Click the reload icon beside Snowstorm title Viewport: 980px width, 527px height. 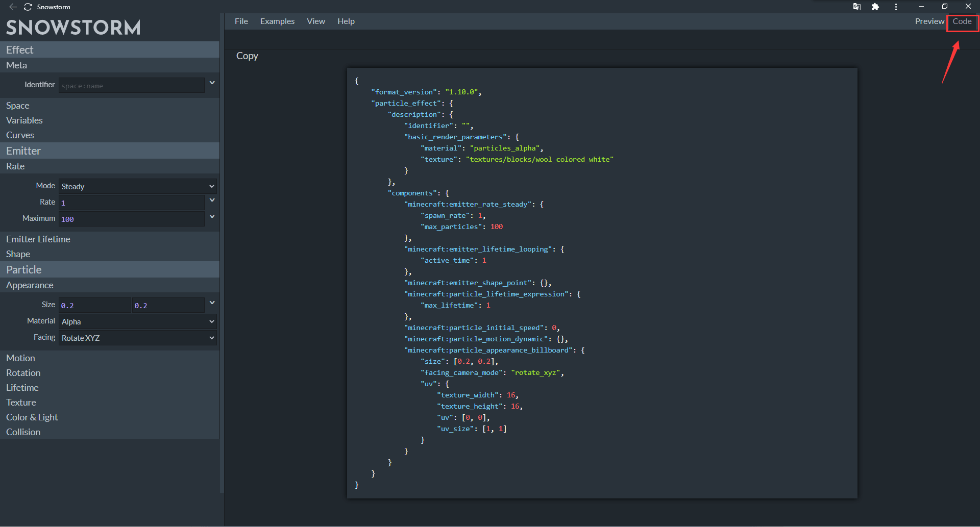pos(28,7)
